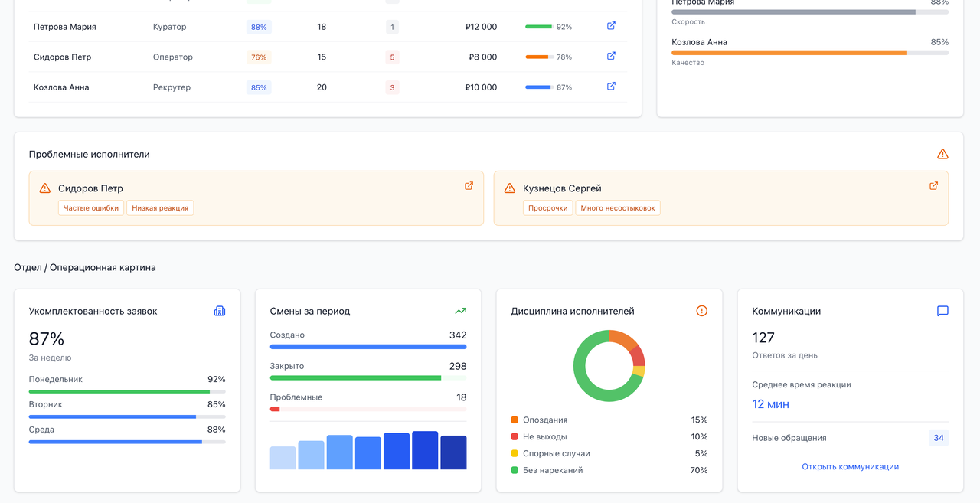This screenshot has height=503, width=980.
Task: Open Петрова Мария's profile via external link icon
Action: click(x=610, y=25)
